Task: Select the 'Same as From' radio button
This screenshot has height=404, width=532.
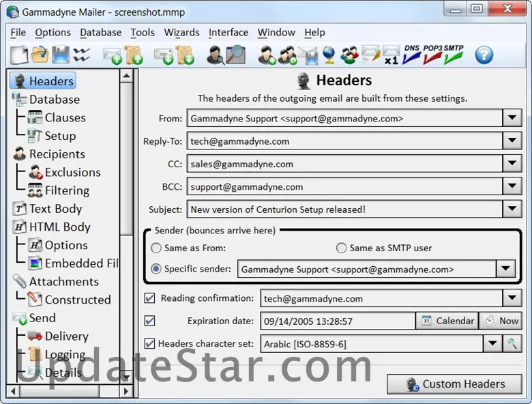Action: point(157,248)
